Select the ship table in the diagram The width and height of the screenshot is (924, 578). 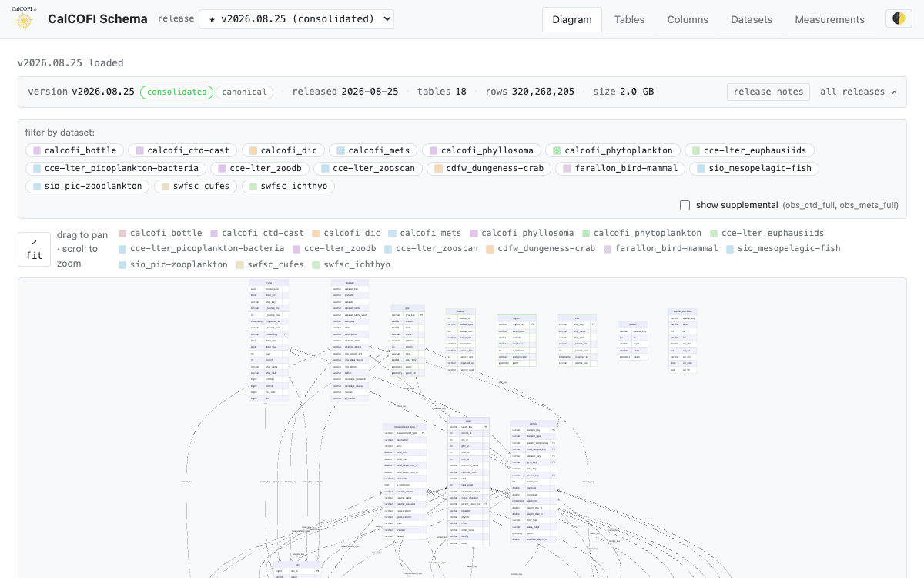pyautogui.click(x=577, y=340)
